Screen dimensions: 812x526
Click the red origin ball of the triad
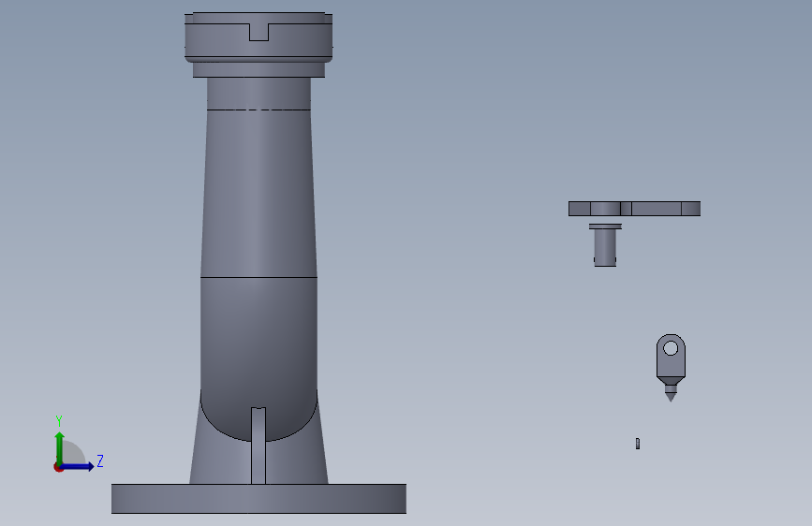tap(58, 467)
